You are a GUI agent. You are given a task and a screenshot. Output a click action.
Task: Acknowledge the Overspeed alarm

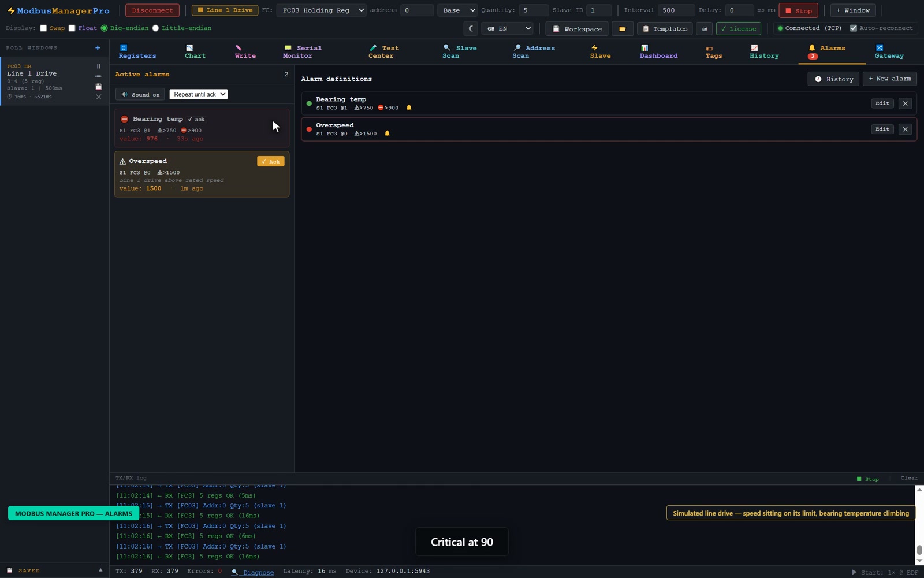pos(270,161)
